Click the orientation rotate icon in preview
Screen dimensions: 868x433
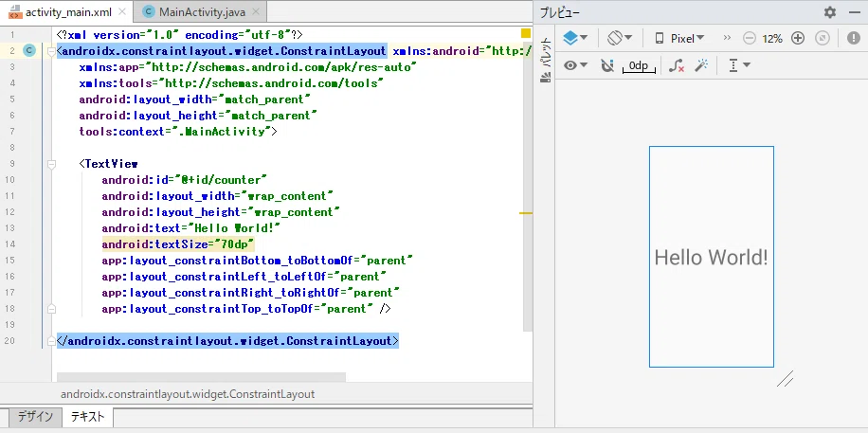[x=620, y=38]
